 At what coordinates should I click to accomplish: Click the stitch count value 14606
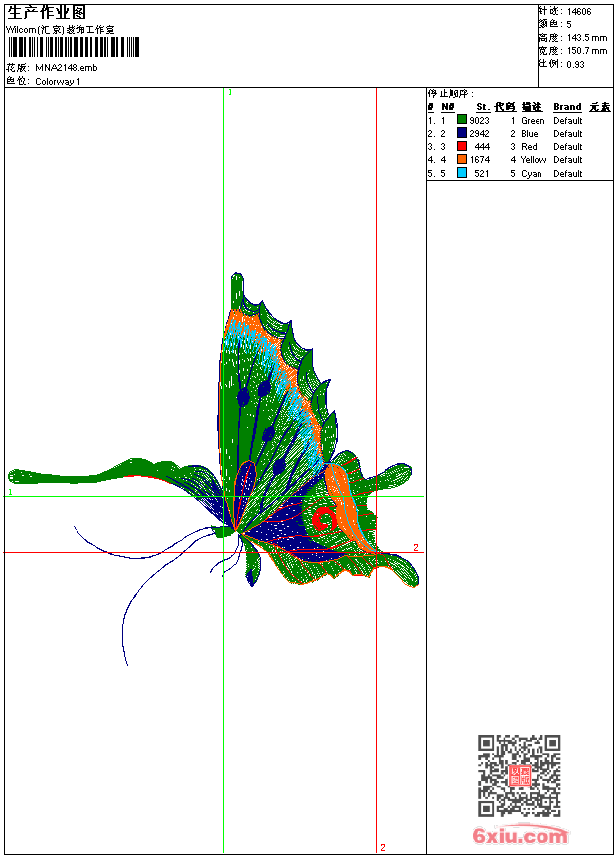coord(579,11)
